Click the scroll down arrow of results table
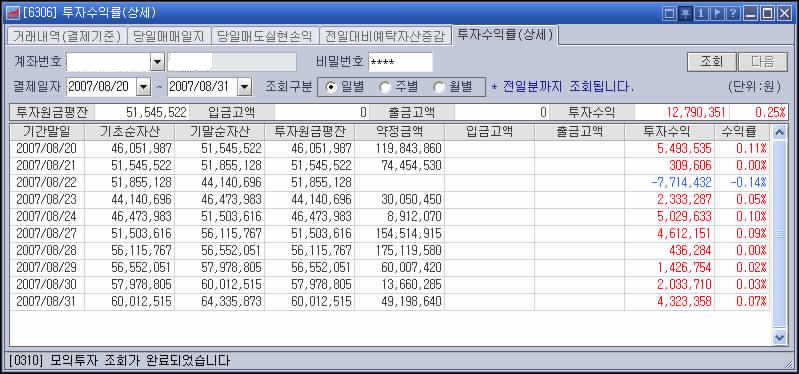Screen dimensions: 799x374 tap(779, 337)
